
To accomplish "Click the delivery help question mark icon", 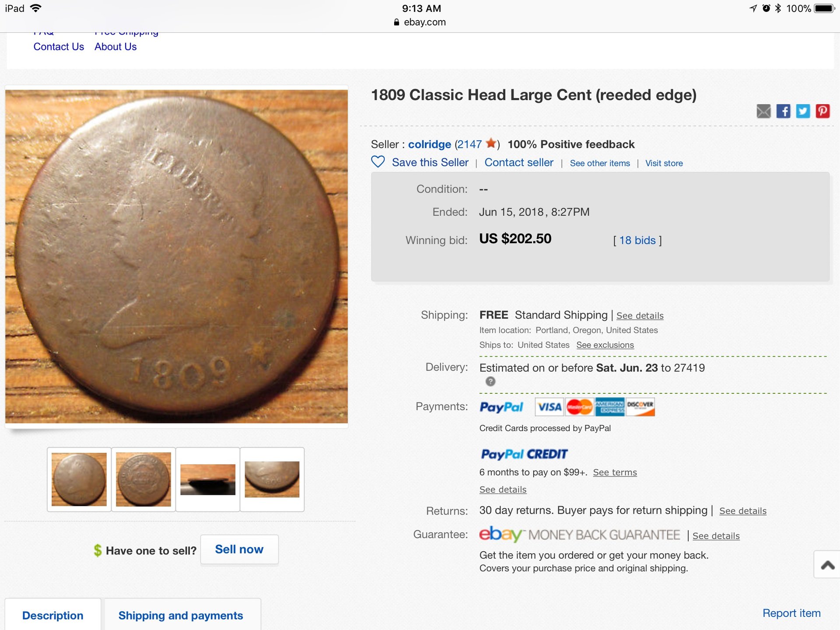I will (490, 381).
